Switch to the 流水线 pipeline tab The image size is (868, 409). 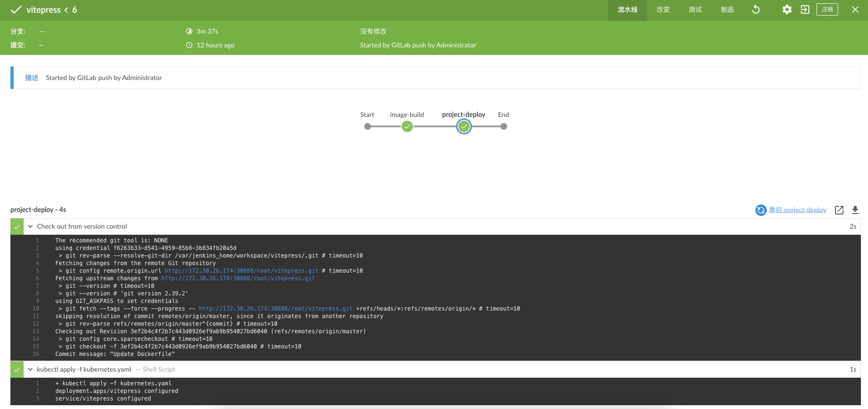pyautogui.click(x=627, y=9)
